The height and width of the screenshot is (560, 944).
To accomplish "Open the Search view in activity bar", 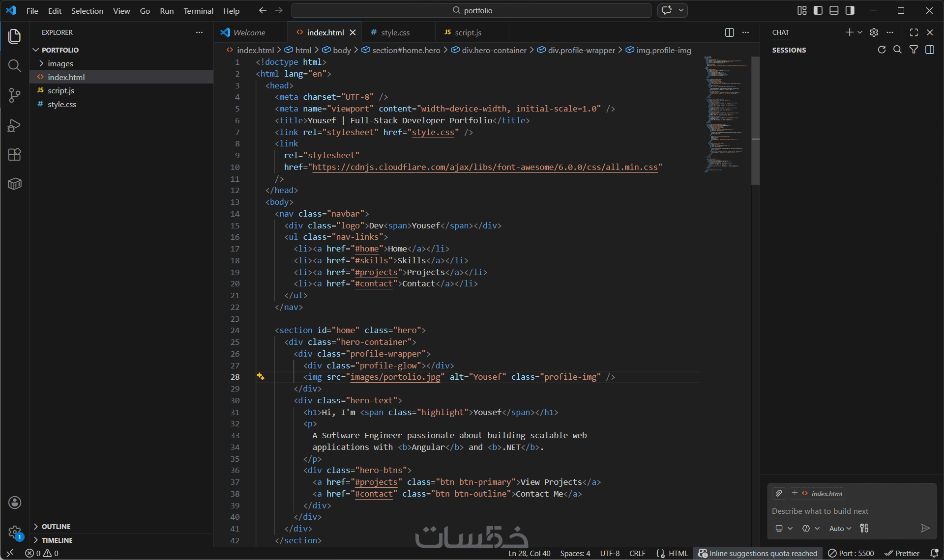I will 15,66.
